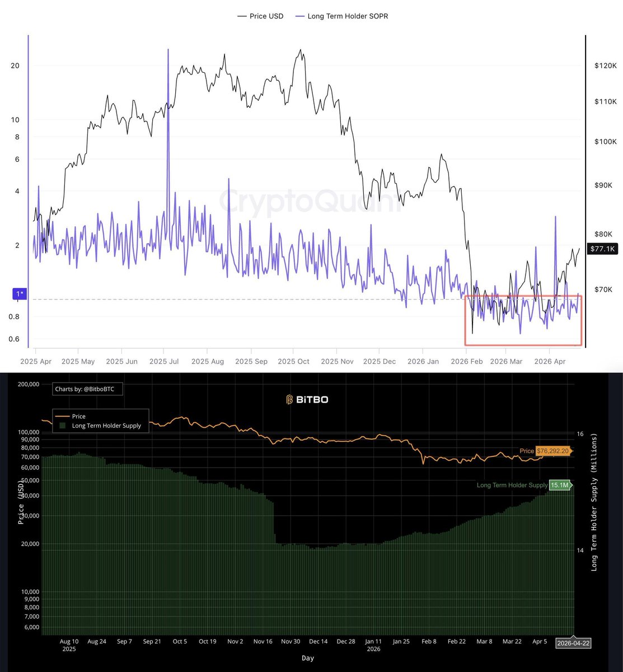This screenshot has height=672, width=623.
Task: Click the Mar 22 label in Bitbo chart
Action: (512, 642)
